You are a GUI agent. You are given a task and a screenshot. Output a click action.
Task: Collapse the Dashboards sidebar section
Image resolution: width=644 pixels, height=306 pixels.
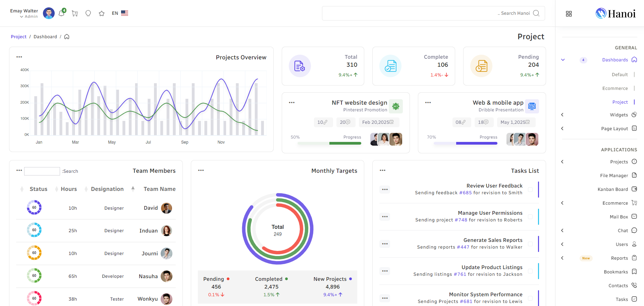point(563,60)
